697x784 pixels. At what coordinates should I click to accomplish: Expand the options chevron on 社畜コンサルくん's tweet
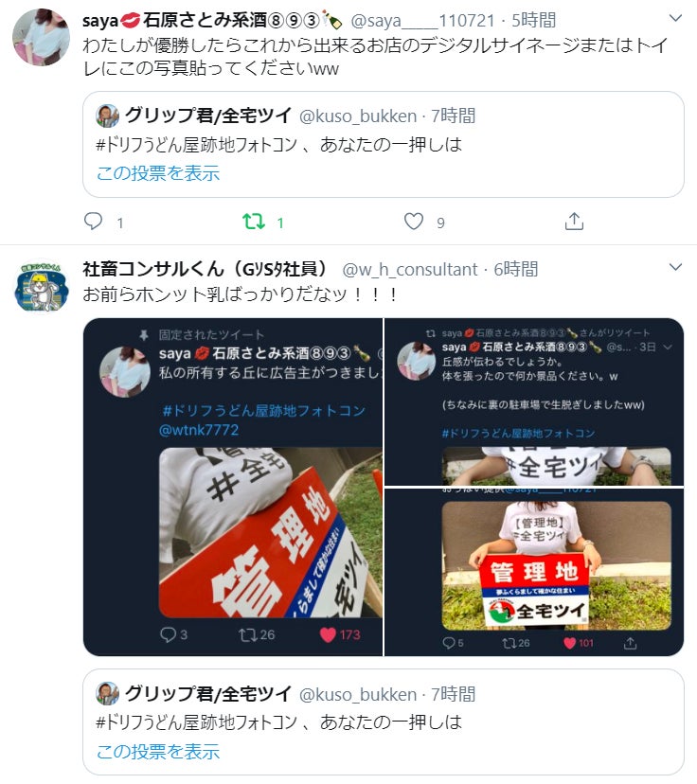pyautogui.click(x=675, y=267)
